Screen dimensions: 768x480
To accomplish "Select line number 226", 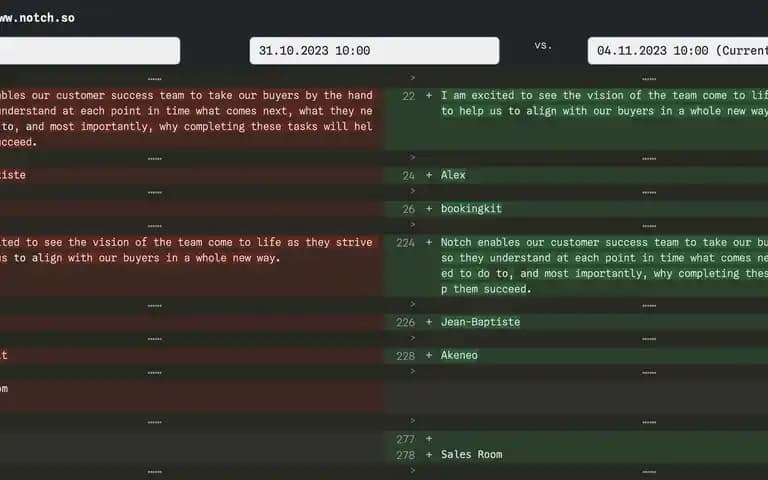I will (x=406, y=323).
